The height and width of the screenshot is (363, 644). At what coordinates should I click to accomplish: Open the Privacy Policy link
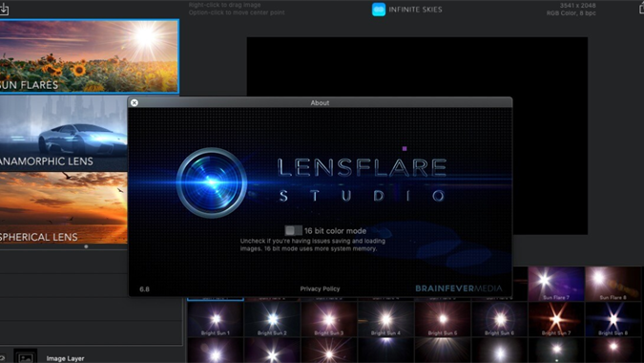320,289
